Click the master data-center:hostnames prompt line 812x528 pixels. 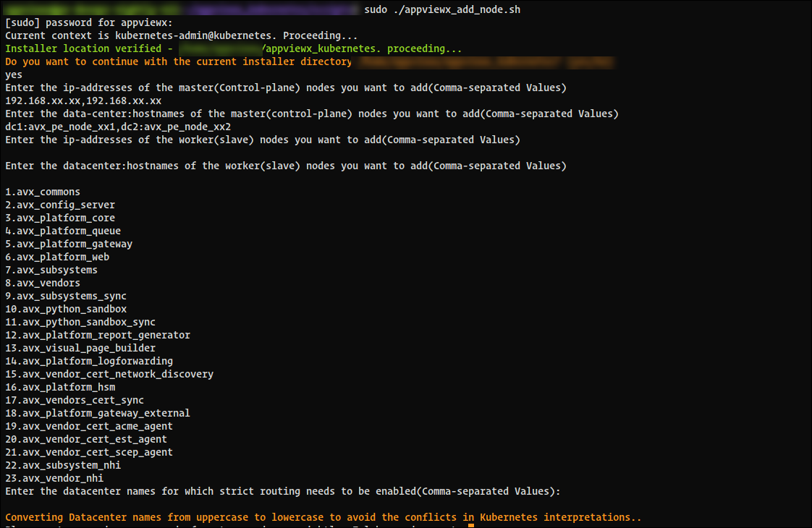pyautogui.click(x=312, y=114)
